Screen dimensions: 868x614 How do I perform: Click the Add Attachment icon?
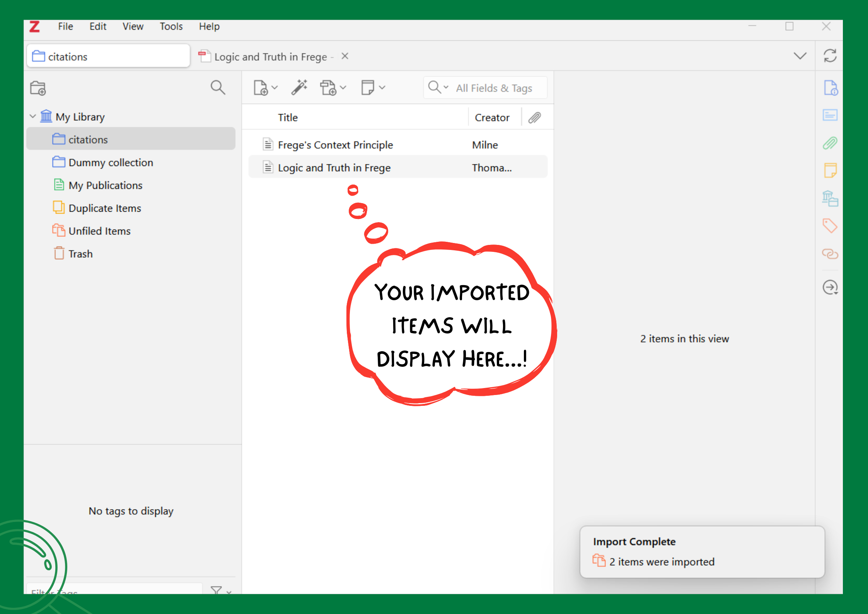(x=328, y=88)
